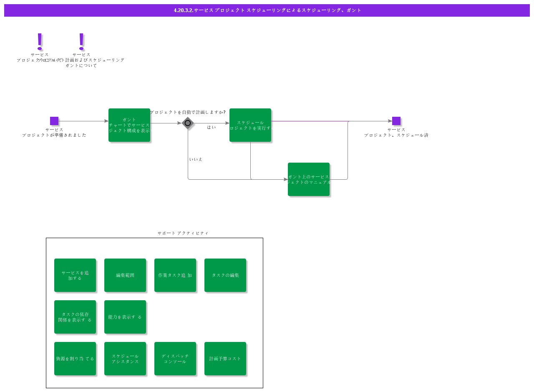This screenshot has height=392, width=534.
Task: Open the '能力を表示する' activity box
Action: [x=125, y=317]
